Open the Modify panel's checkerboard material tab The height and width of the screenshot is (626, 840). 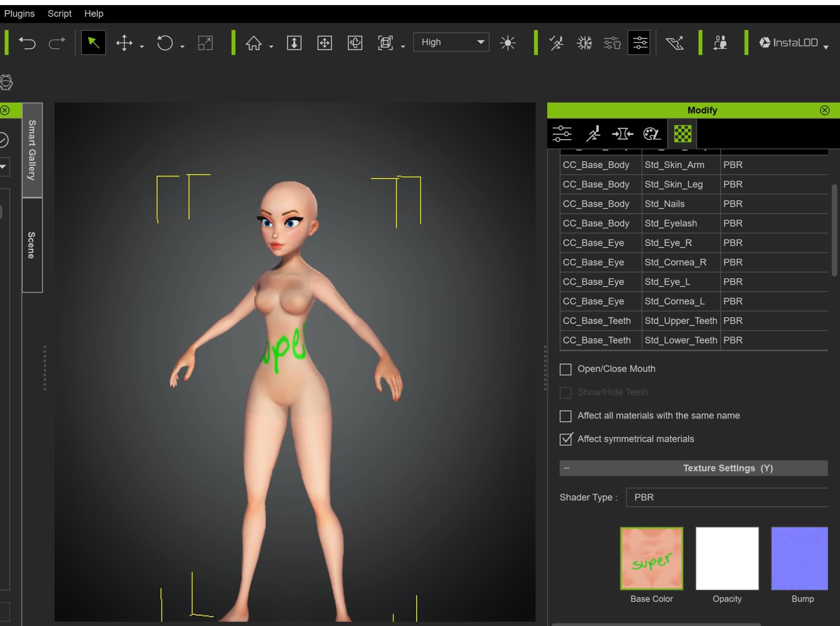682,134
